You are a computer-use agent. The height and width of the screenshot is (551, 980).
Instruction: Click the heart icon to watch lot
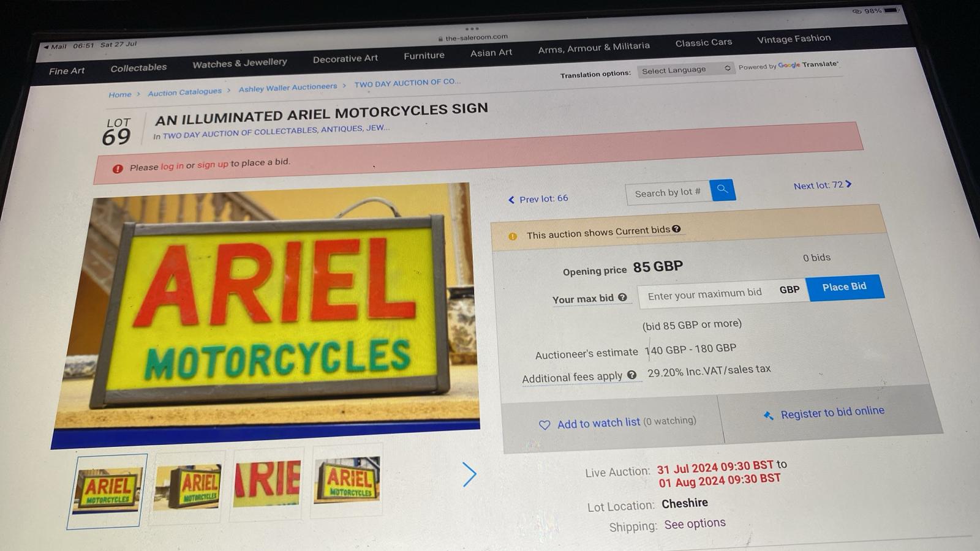click(x=545, y=425)
